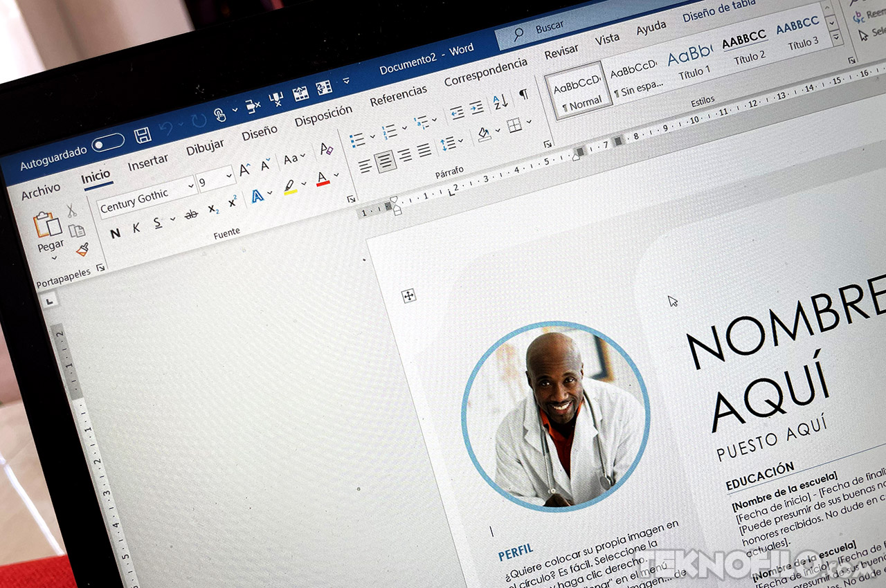Decrease font size with small A icon
886x588 pixels.
(266, 165)
